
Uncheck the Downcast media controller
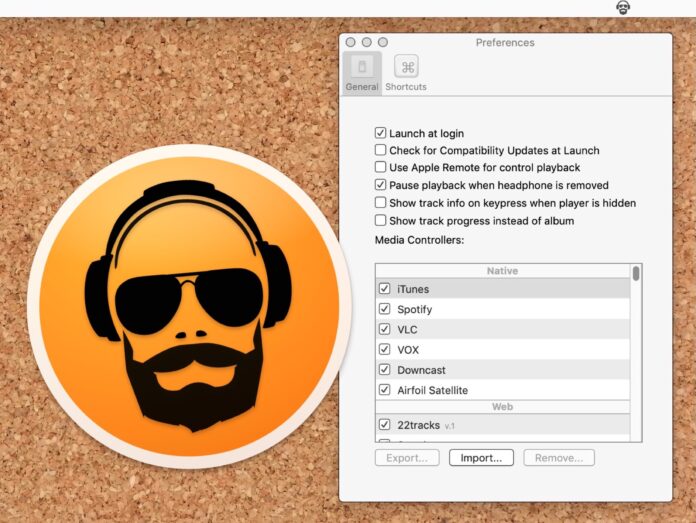pyautogui.click(x=384, y=369)
